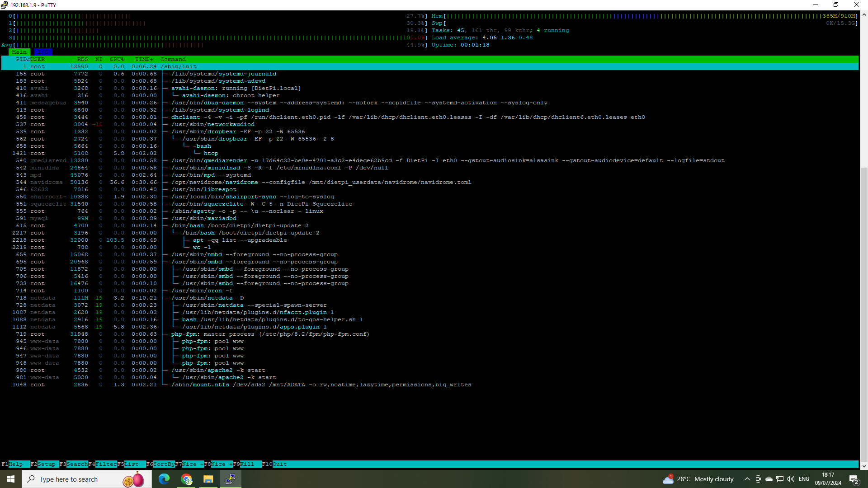868x488 pixels.
Task: Click the NI column header
Action: (99, 59)
